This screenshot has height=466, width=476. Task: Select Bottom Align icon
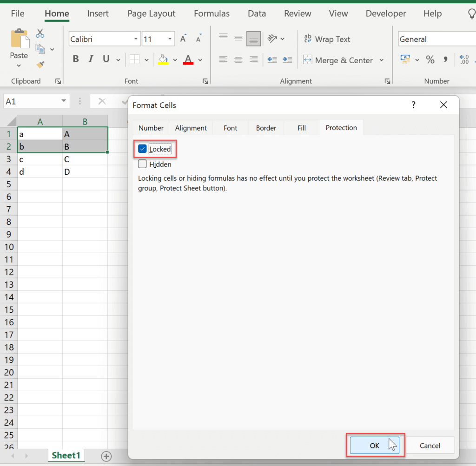click(253, 39)
